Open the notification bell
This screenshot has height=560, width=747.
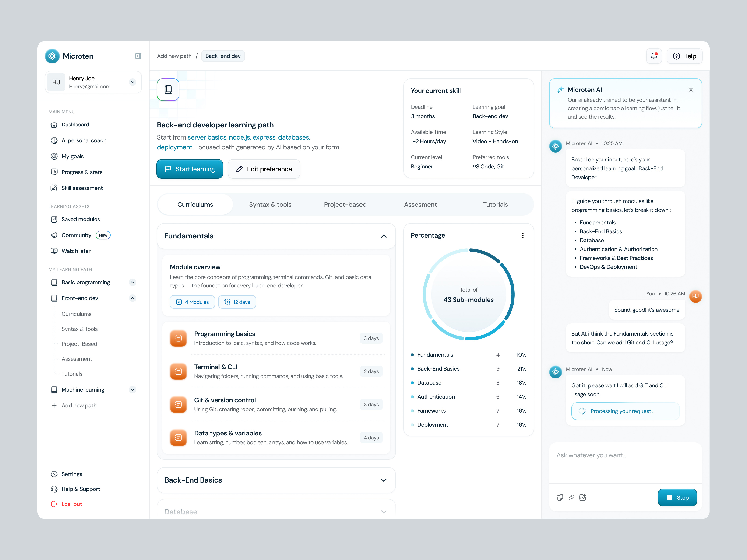point(654,56)
